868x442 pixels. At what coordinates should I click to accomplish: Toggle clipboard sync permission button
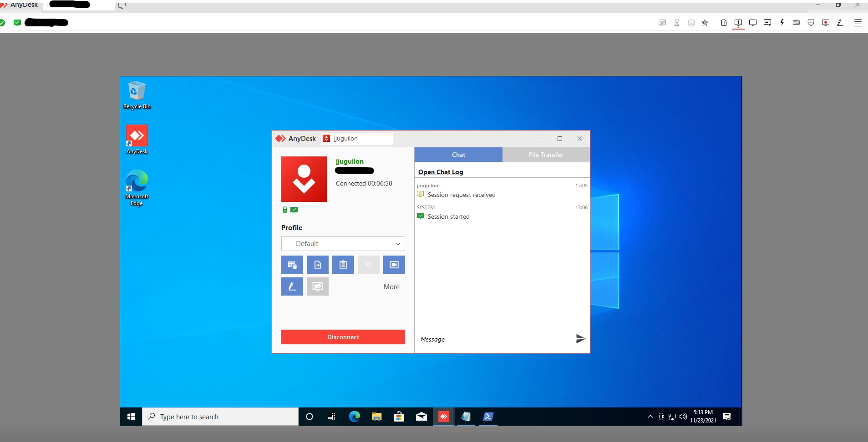(x=343, y=265)
